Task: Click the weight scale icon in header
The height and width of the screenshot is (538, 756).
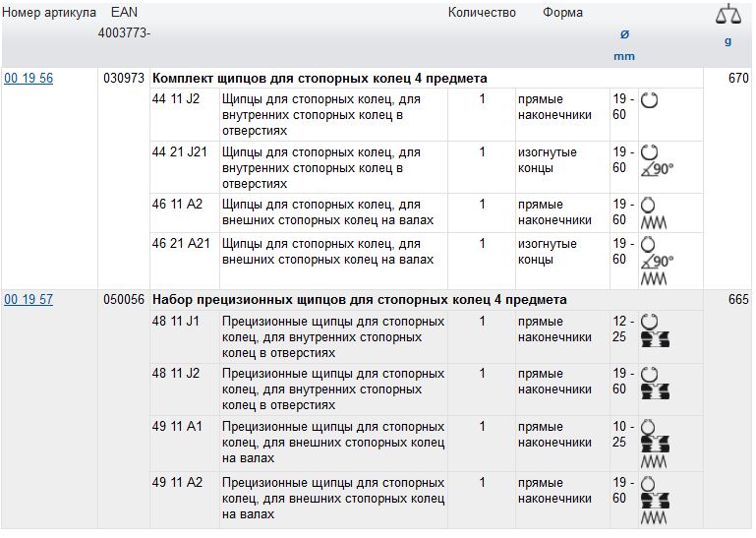Action: [727, 14]
